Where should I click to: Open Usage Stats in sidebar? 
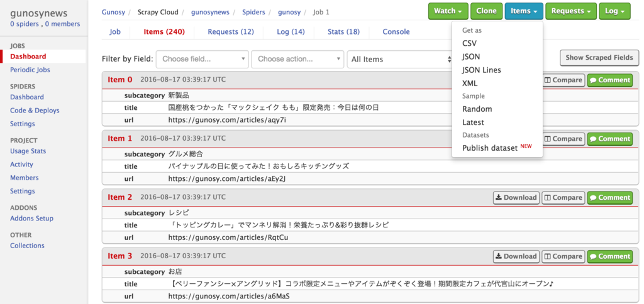(x=28, y=151)
